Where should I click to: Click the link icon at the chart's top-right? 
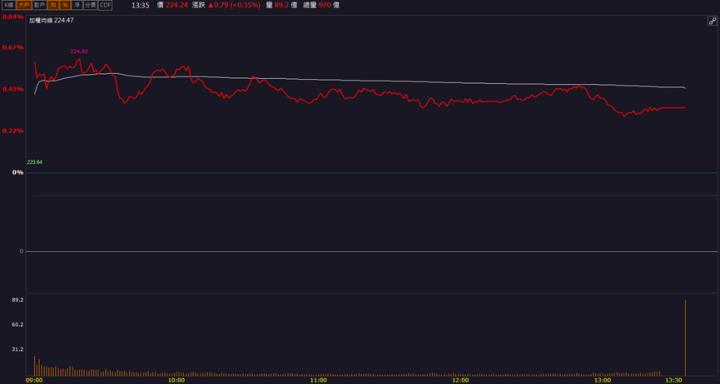click(x=712, y=21)
